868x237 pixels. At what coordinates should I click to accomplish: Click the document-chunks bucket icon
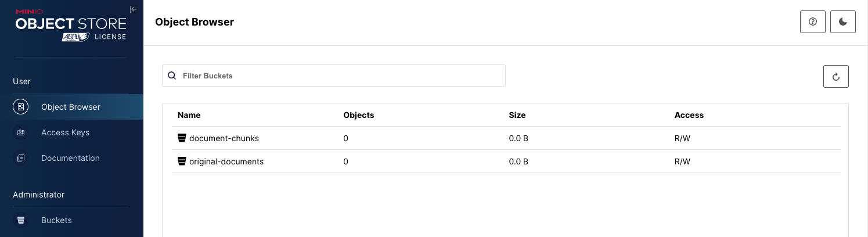click(x=182, y=138)
